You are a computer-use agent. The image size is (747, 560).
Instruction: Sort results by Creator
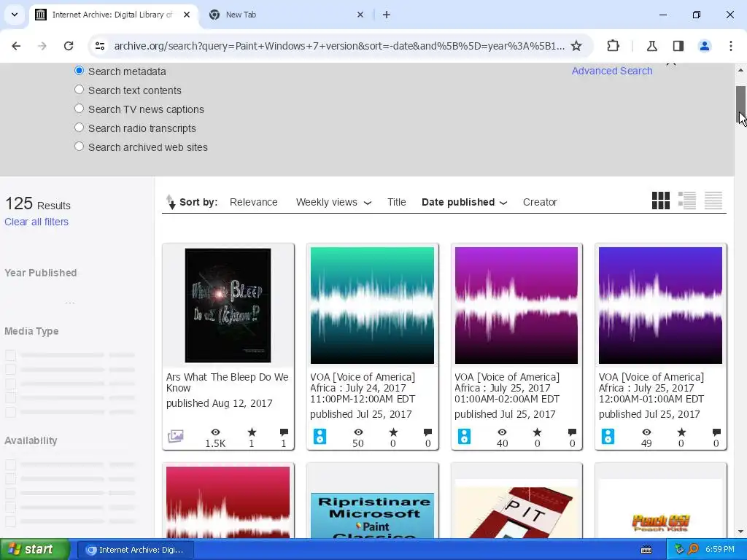point(540,203)
